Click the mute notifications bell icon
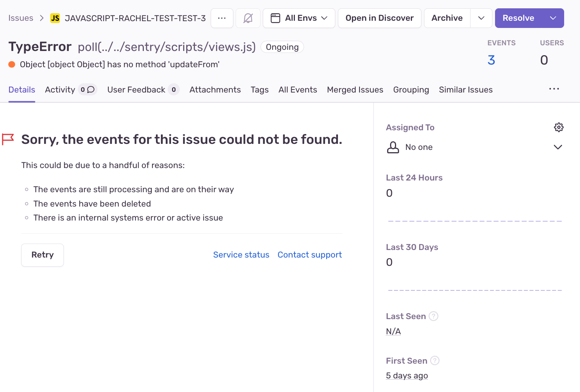 248,18
